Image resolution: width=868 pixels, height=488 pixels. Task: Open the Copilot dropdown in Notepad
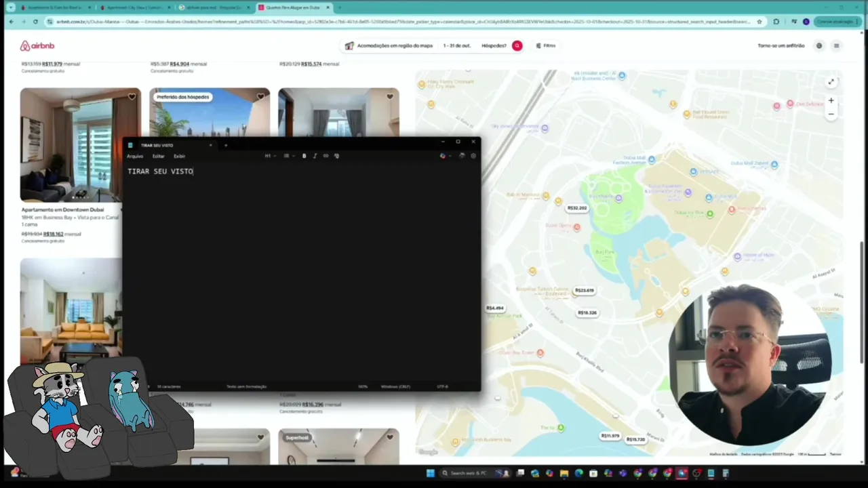click(x=444, y=156)
